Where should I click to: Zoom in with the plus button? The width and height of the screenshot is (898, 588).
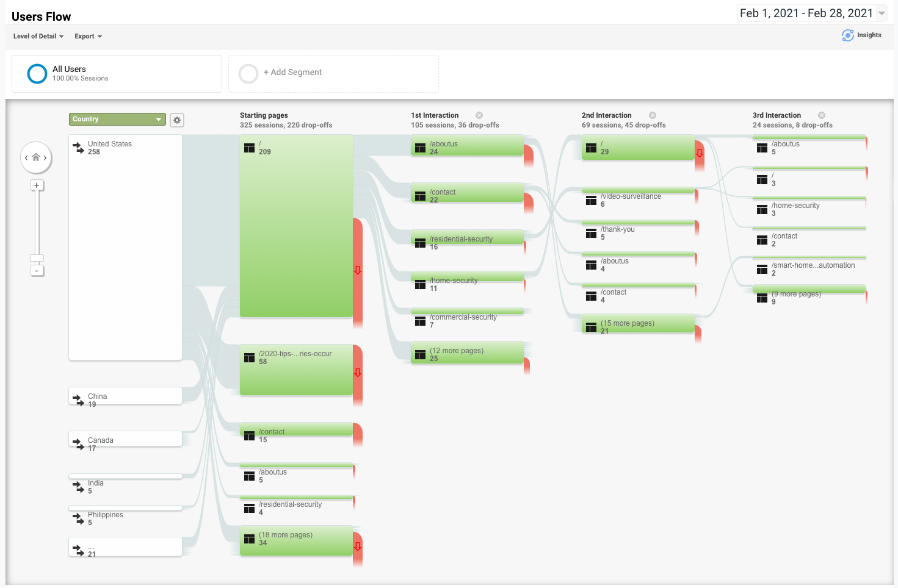tap(37, 185)
